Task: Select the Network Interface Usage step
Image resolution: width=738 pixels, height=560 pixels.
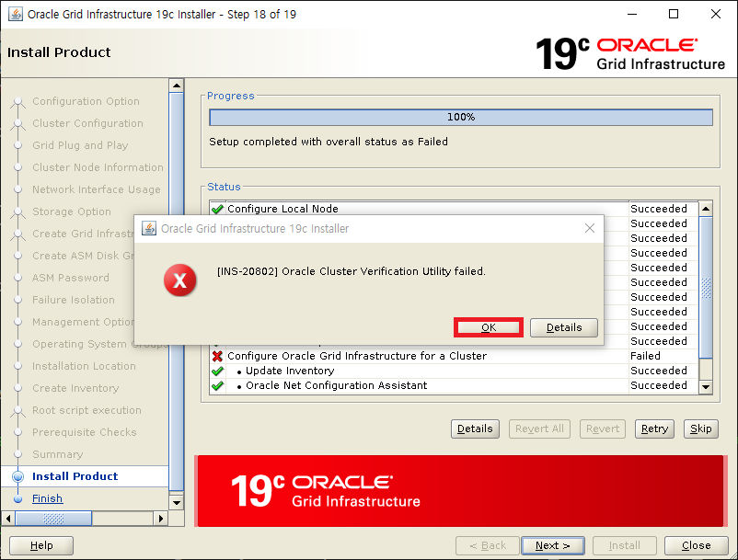Action: [97, 189]
